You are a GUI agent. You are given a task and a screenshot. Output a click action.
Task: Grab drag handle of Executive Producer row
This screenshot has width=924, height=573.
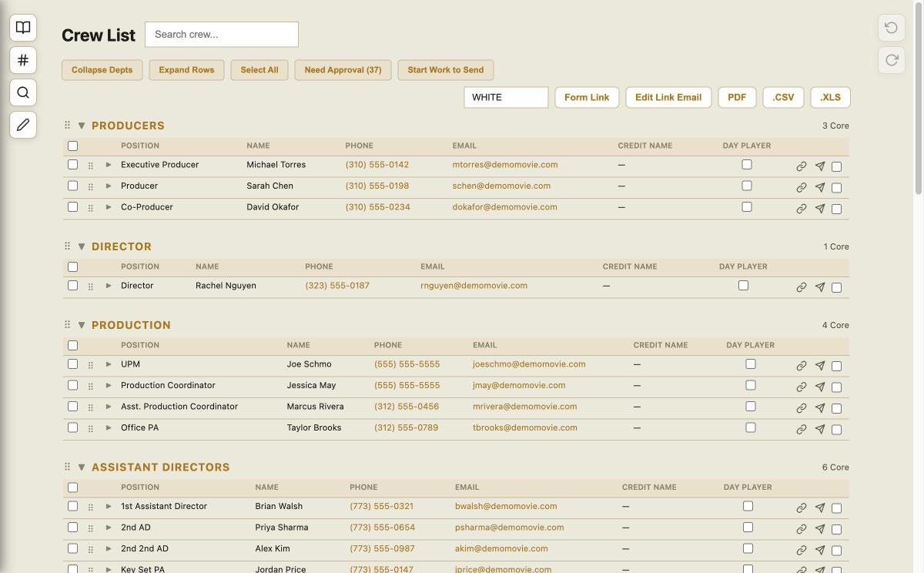pyautogui.click(x=91, y=166)
